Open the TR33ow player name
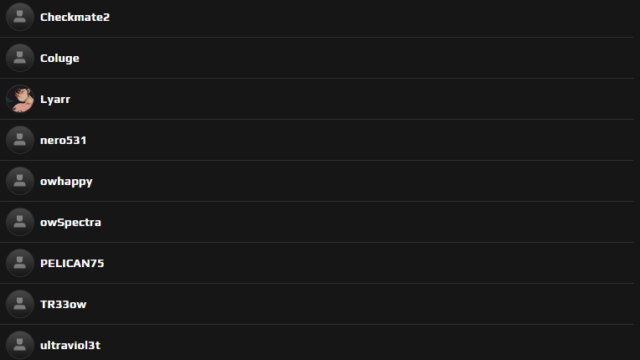Image resolution: width=640 pixels, height=360 pixels. [63, 304]
